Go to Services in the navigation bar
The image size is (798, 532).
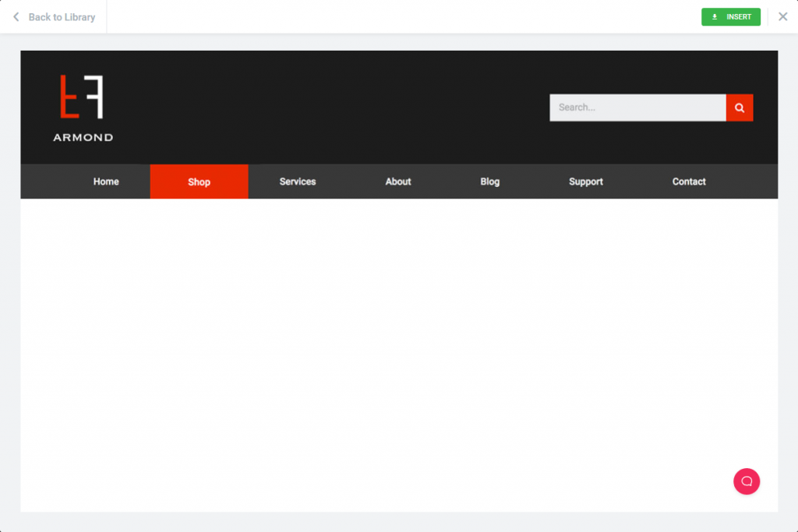298,181
